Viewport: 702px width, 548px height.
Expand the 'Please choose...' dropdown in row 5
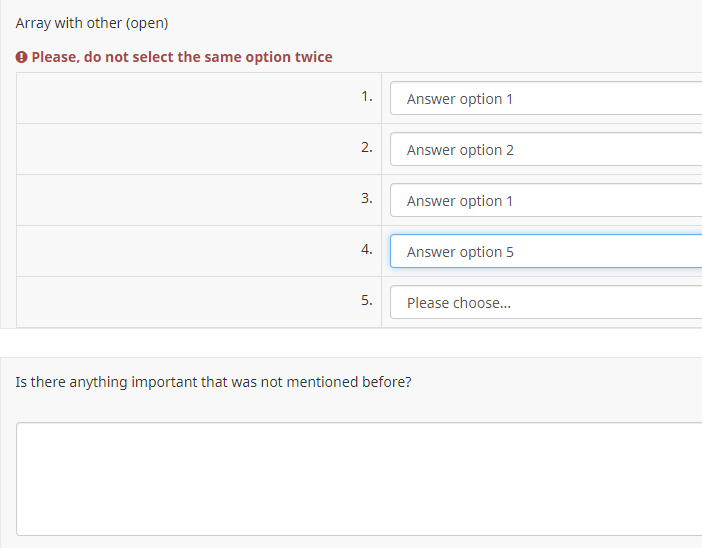point(546,303)
